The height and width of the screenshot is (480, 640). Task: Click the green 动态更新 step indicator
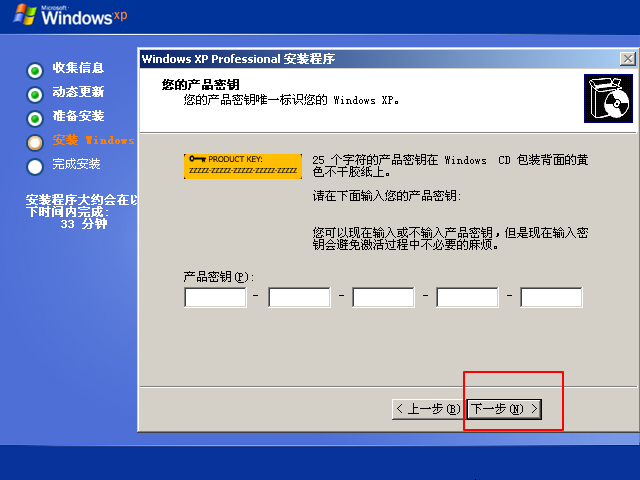pyautogui.click(x=35, y=95)
